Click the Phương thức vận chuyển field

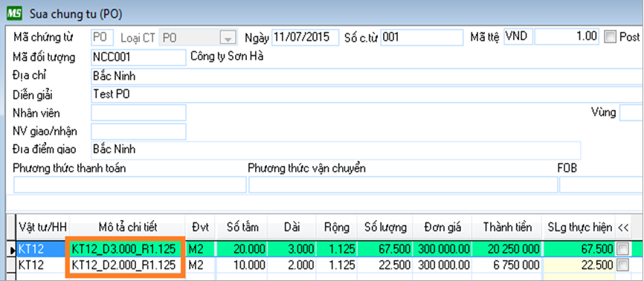403,185
